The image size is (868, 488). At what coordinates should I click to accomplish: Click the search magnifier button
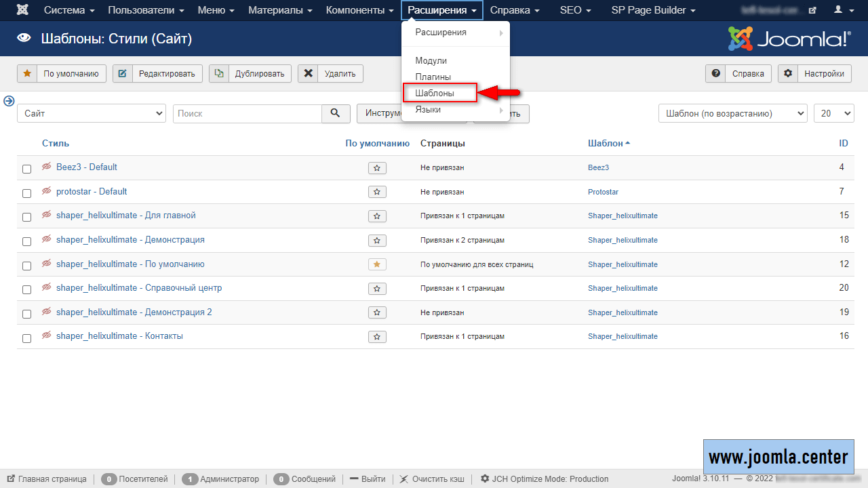tap(336, 114)
